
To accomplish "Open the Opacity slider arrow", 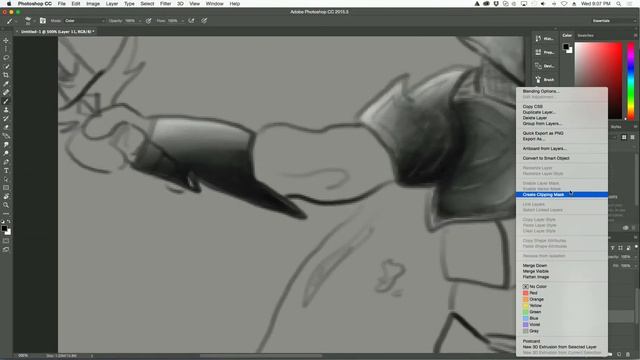I will (140, 20).
